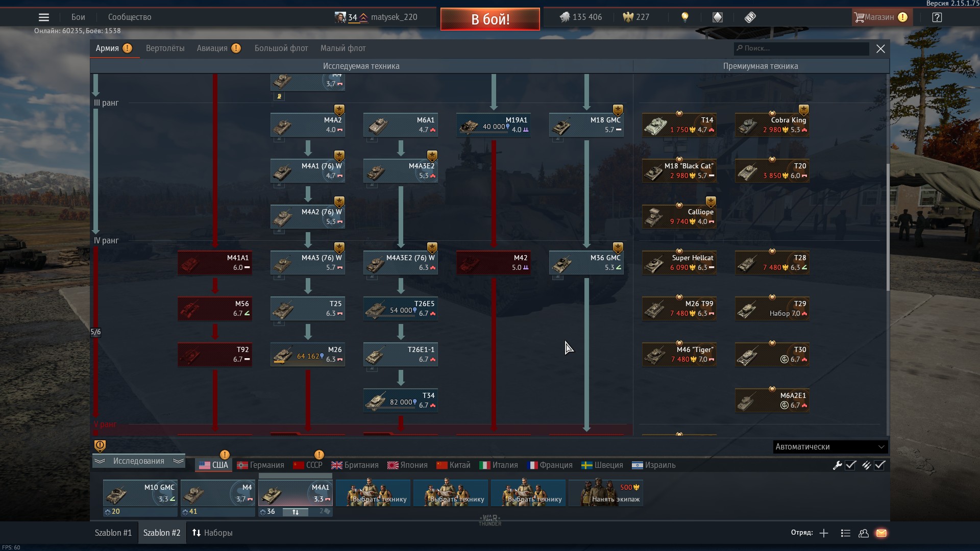The width and height of the screenshot is (980, 551).
Task: Select the Британия nation tab
Action: (355, 465)
